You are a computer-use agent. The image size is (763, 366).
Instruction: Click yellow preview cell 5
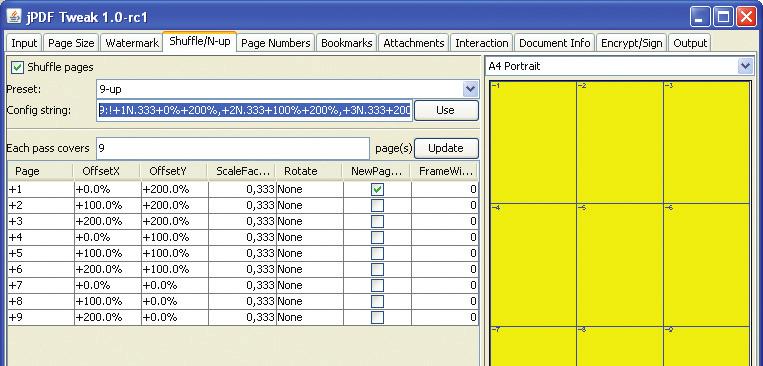[620, 265]
